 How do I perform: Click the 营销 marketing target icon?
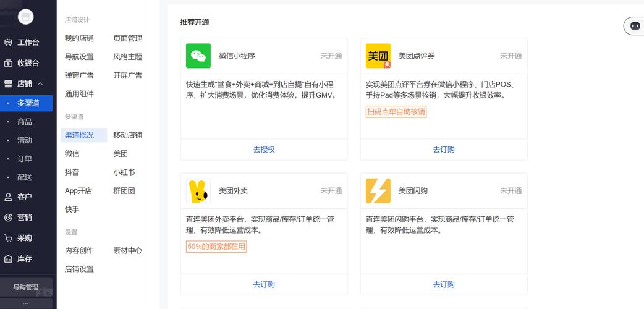click(8, 218)
